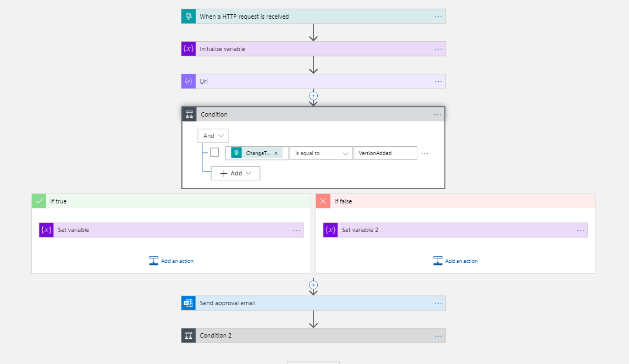
Task: Open the ellipsis menu for Send approval email
Action: (x=438, y=303)
